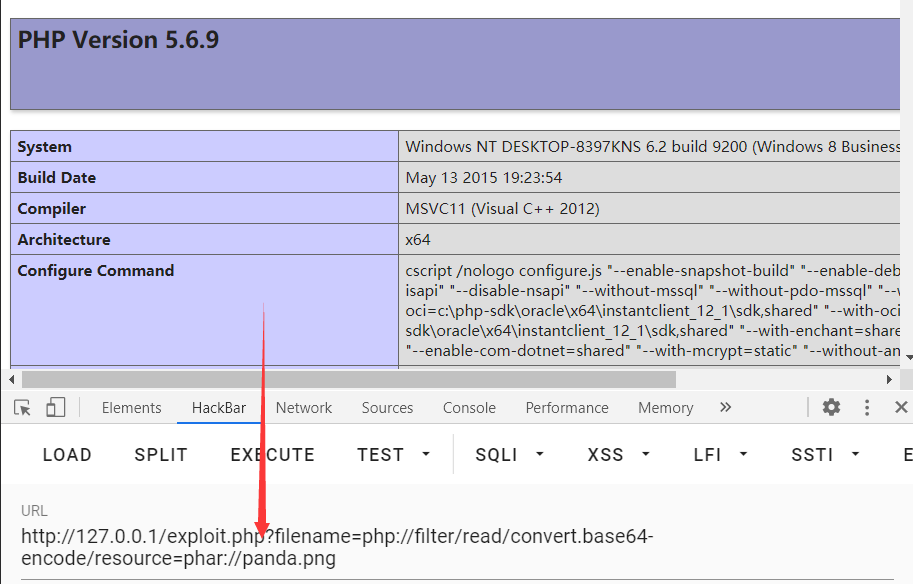Close the DevTools panel
Viewport: 913px width, 584px height.
coord(901,407)
